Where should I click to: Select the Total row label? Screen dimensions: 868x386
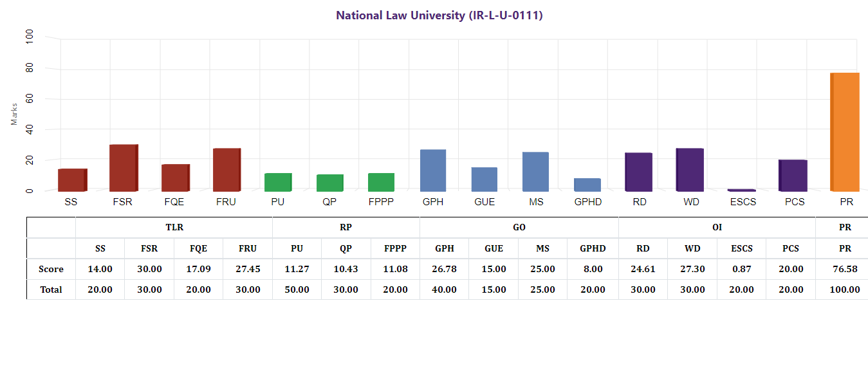[x=51, y=289]
